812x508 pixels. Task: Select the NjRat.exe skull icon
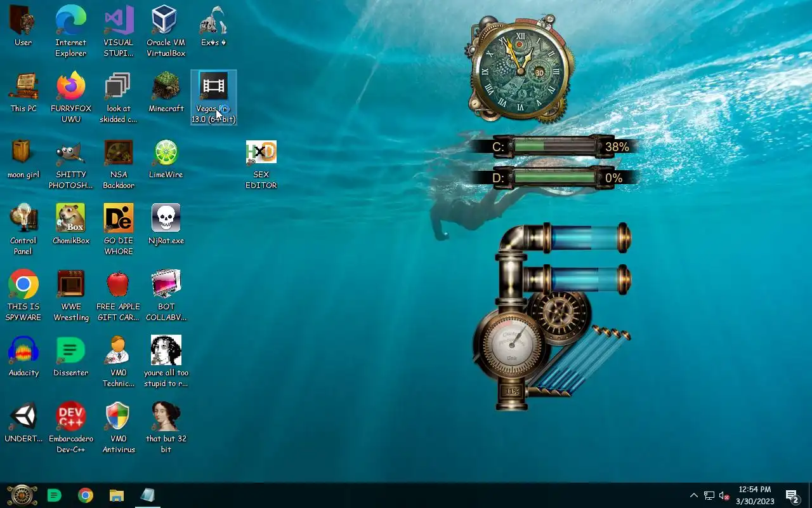(166, 225)
